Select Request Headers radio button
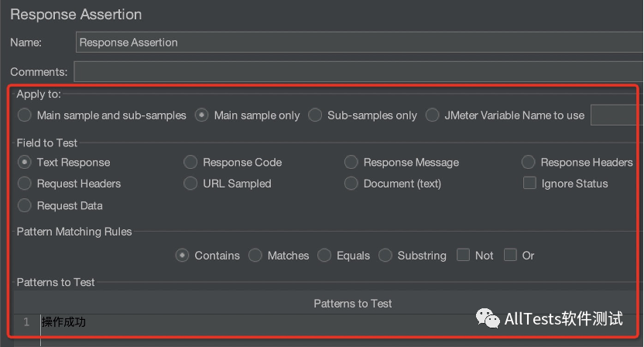Screen dimensions: 644x347 tap(25, 184)
